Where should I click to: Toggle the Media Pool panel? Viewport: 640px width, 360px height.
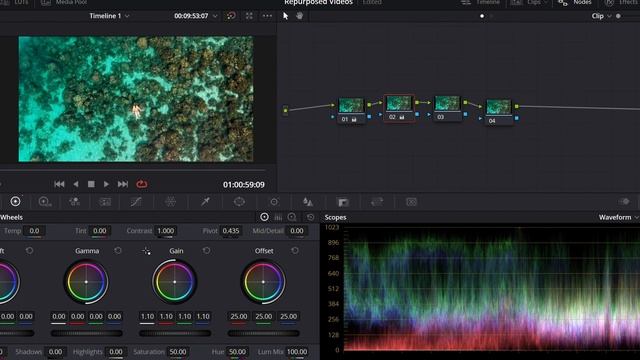[x=64, y=2]
